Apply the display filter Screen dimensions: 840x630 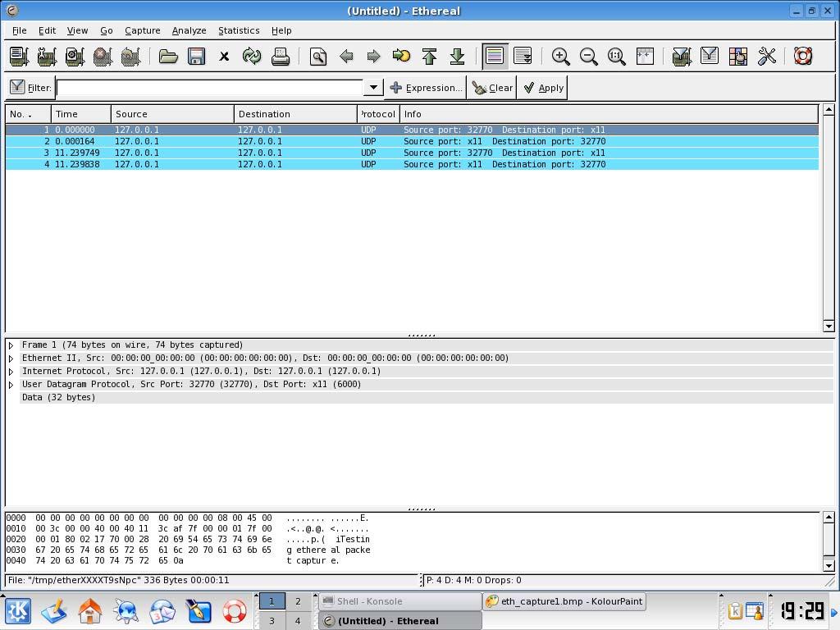543,88
